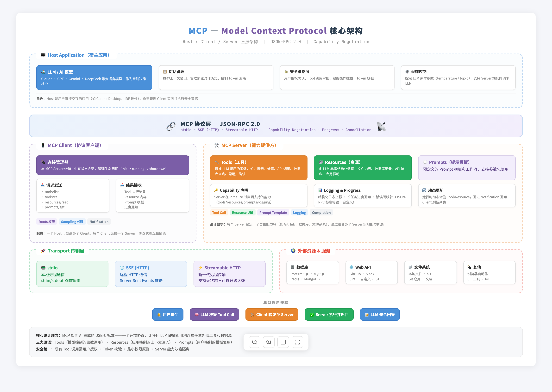Image resolution: width=552 pixels, height=392 pixels.
Task: Toggle the Sampling 代理 badge
Action: 72,222
